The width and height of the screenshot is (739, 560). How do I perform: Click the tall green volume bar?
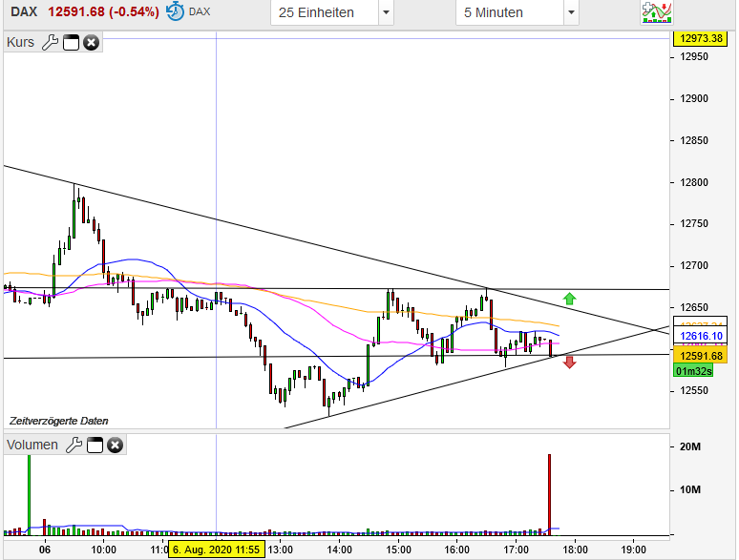click(30, 494)
